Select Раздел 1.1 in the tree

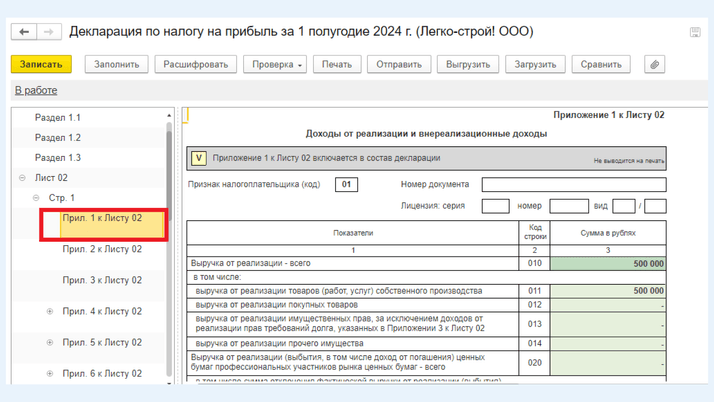[x=58, y=117]
